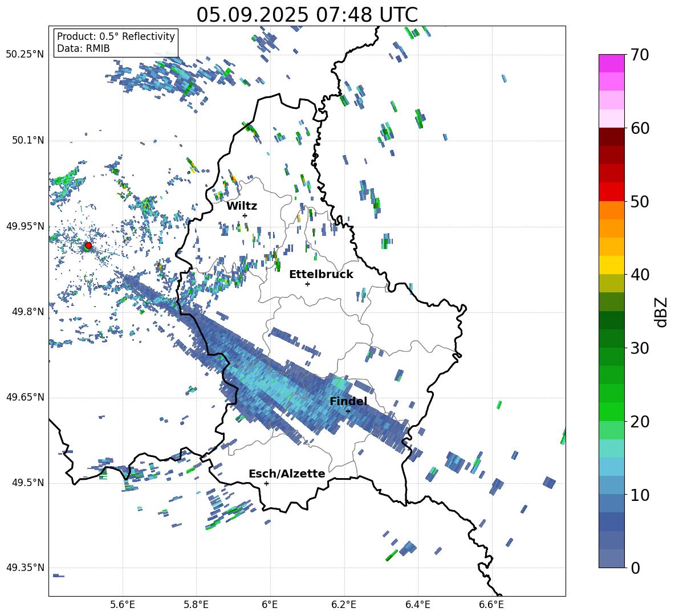Click the Wiltz city label
This screenshot has height=616, width=675.
(242, 206)
